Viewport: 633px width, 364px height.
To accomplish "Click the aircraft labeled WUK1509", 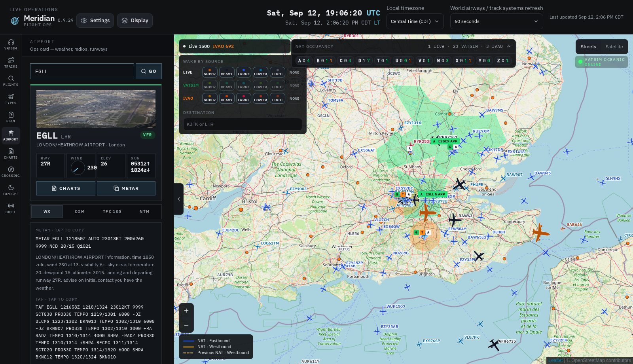I will pos(383,311).
